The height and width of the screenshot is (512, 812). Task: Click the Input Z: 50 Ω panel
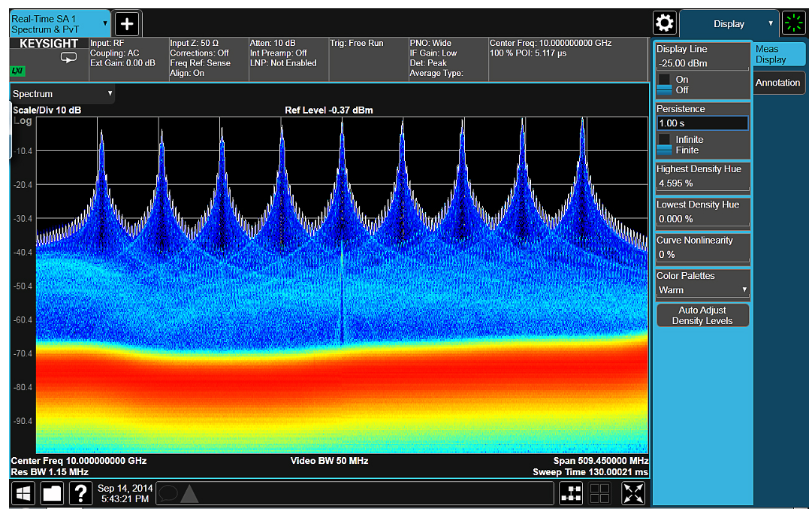209,59
